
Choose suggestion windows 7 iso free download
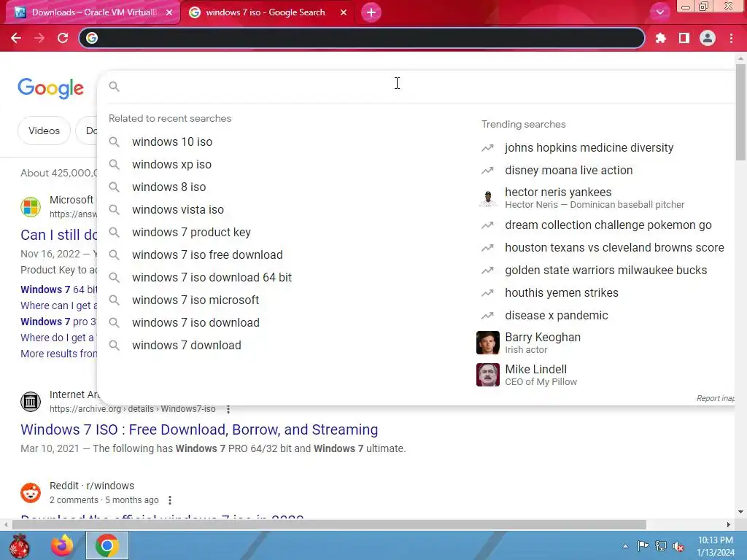tap(207, 254)
